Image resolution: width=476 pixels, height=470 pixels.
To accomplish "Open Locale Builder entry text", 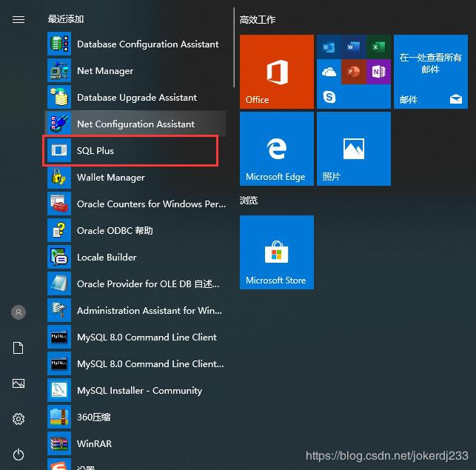I will (107, 258).
